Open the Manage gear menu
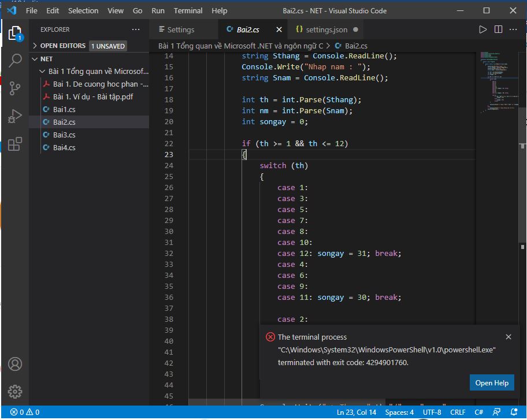The height and width of the screenshot is (420, 527). (16, 391)
